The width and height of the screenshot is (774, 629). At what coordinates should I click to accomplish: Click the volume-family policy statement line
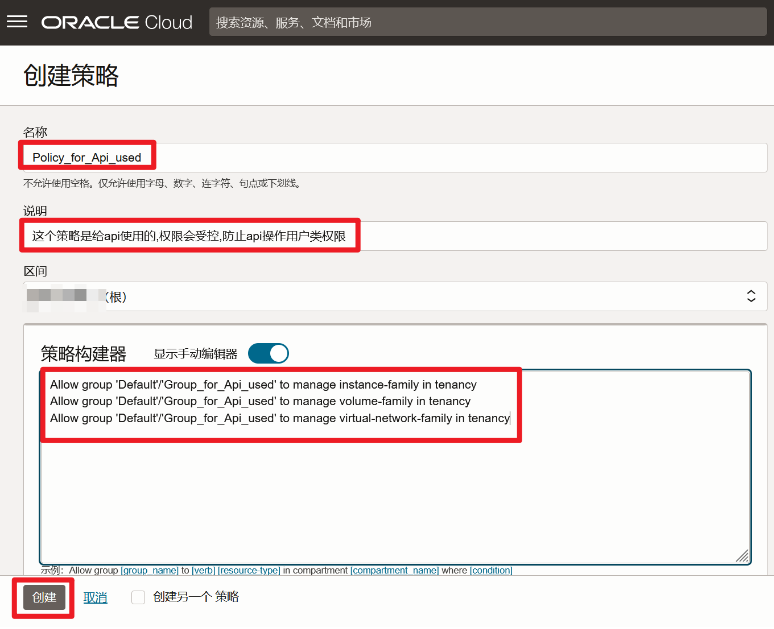(260, 401)
